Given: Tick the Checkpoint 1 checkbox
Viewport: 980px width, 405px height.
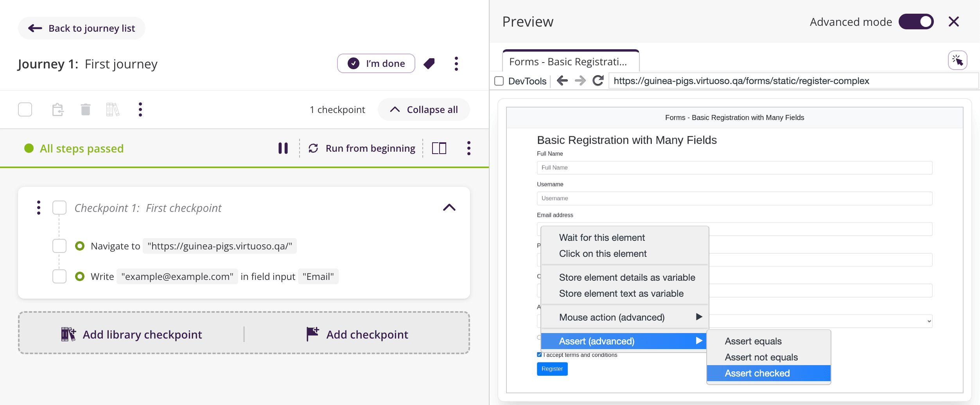Looking at the screenshot, I should (x=59, y=208).
